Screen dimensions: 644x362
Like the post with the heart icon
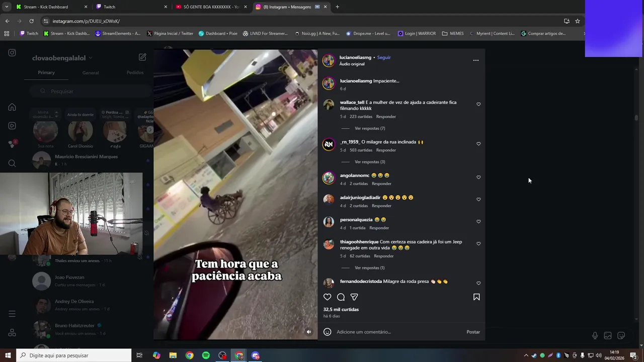tap(328, 297)
